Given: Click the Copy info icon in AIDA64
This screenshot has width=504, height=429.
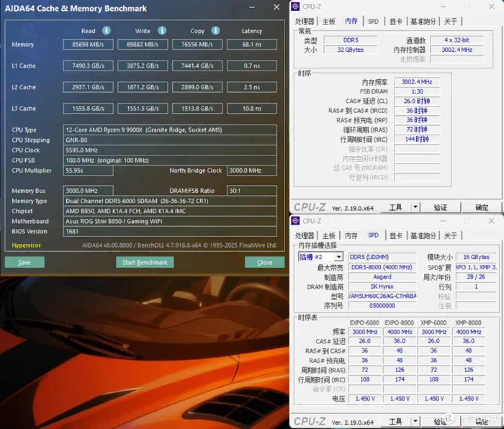Looking at the screenshot, I should (216, 30).
